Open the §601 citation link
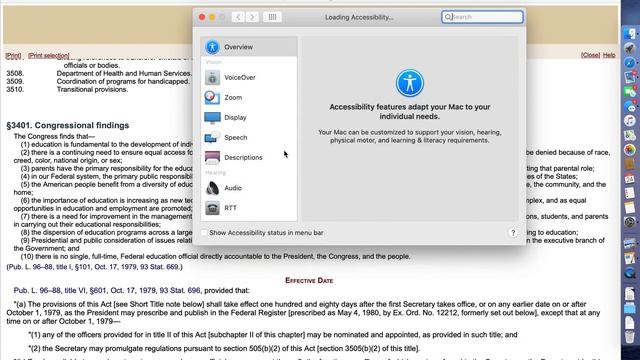Image resolution: width=640 pixels, height=360 pixels. [x=98, y=290]
